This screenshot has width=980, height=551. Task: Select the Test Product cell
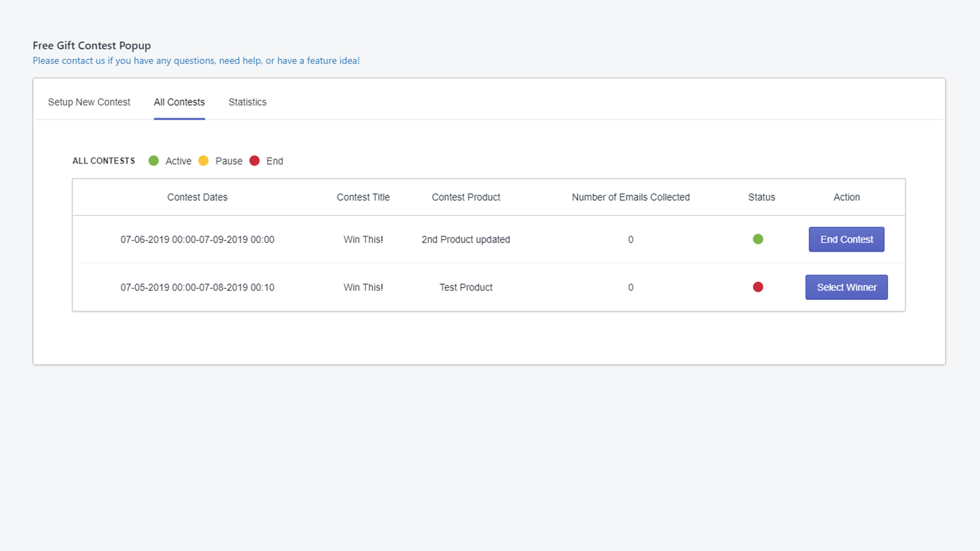tap(466, 287)
